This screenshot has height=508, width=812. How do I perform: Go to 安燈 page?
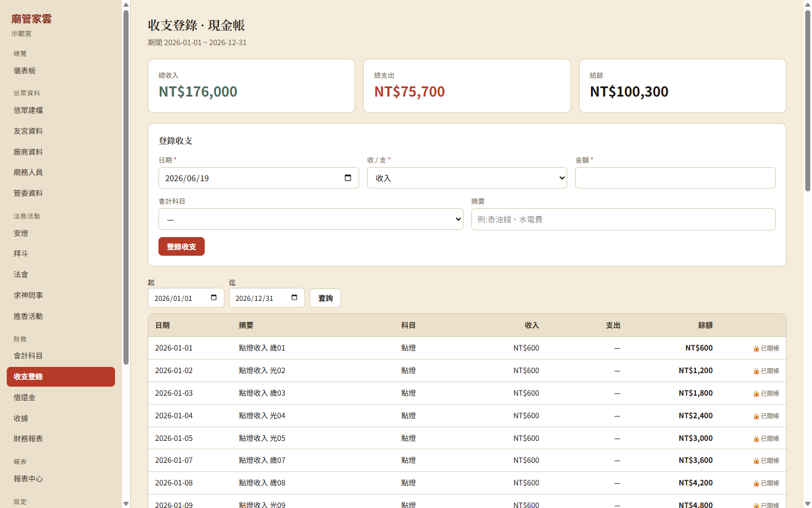coord(61,233)
